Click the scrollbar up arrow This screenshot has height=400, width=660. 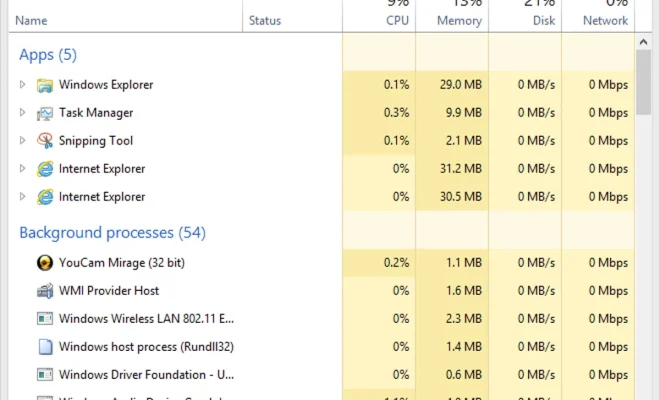point(643,42)
